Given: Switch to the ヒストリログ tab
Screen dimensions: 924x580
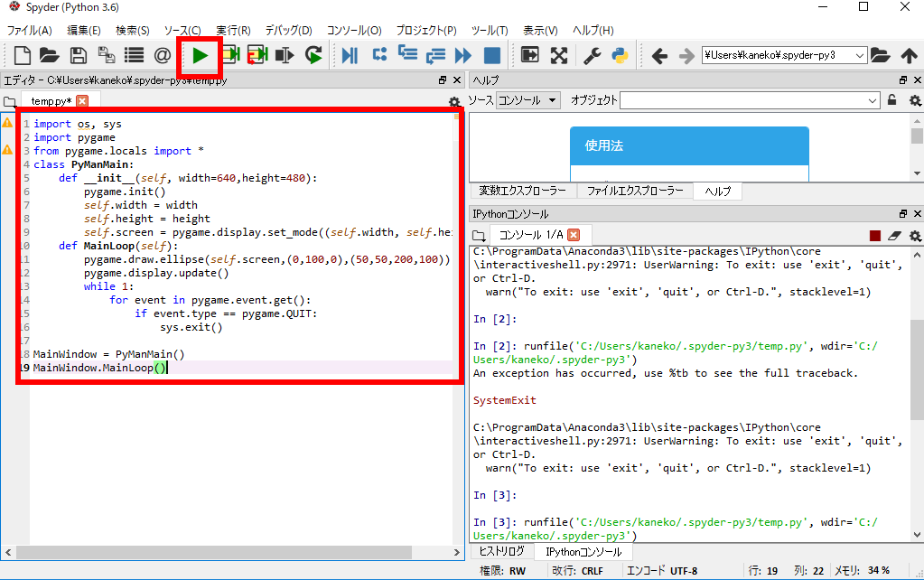Looking at the screenshot, I should click(x=501, y=551).
